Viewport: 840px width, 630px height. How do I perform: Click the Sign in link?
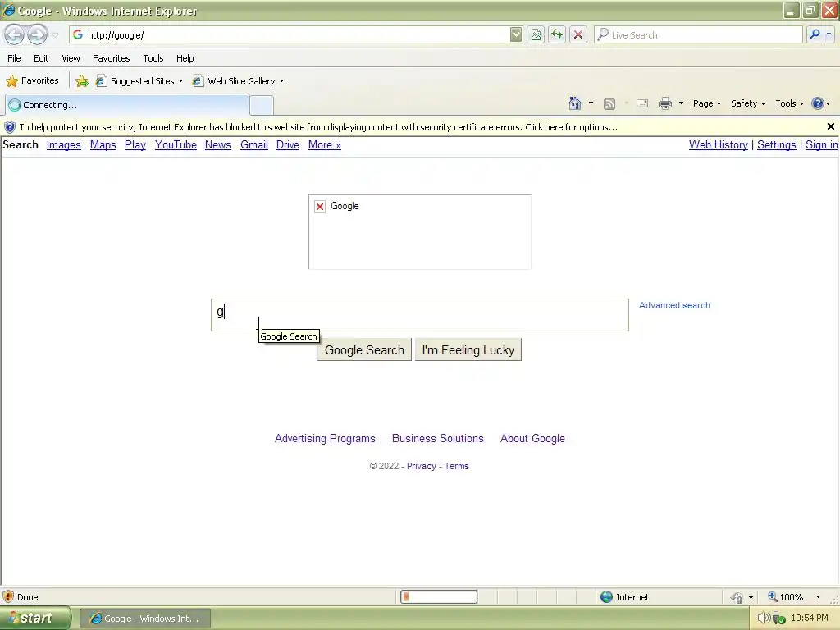822,145
